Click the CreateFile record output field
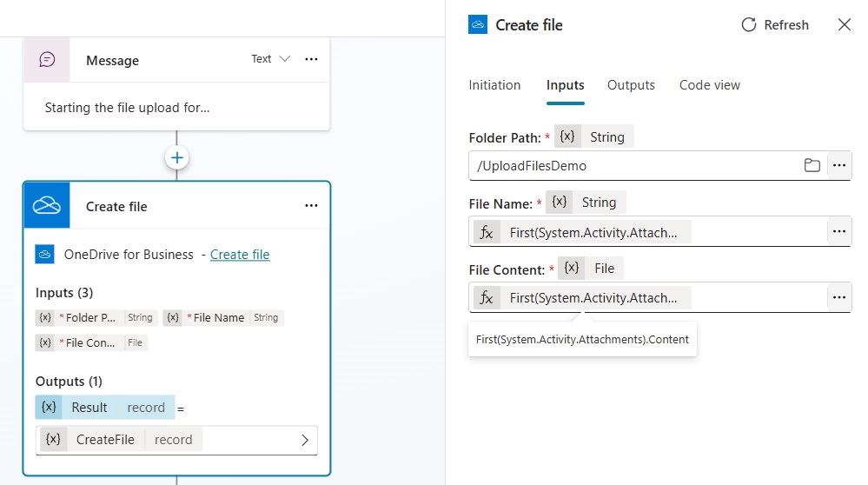The width and height of the screenshot is (868, 485). pyautogui.click(x=176, y=440)
